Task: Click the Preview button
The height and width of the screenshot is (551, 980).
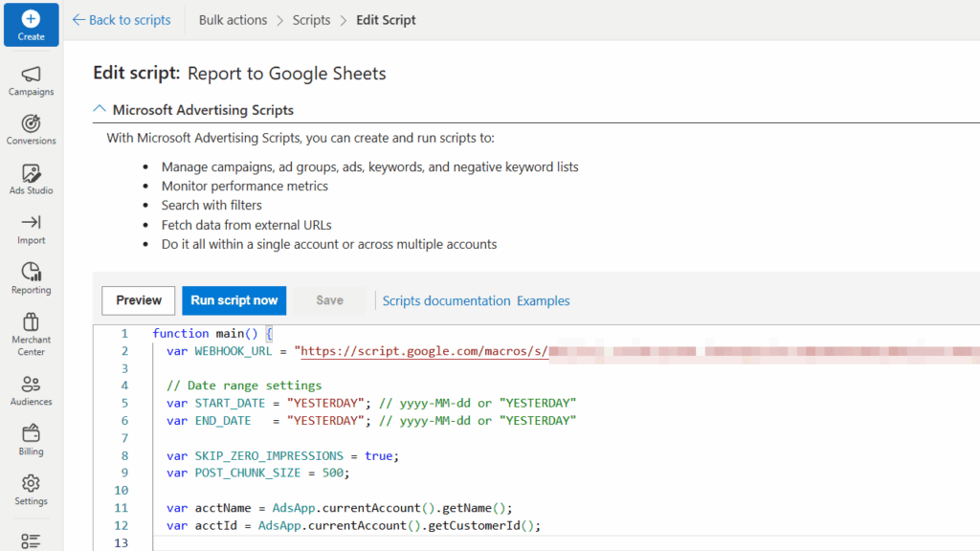Action: (x=138, y=300)
